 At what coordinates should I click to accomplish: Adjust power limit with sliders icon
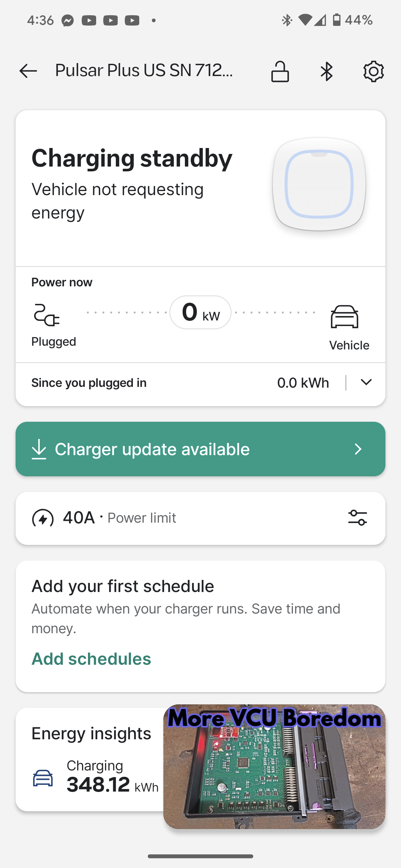pyautogui.click(x=358, y=518)
